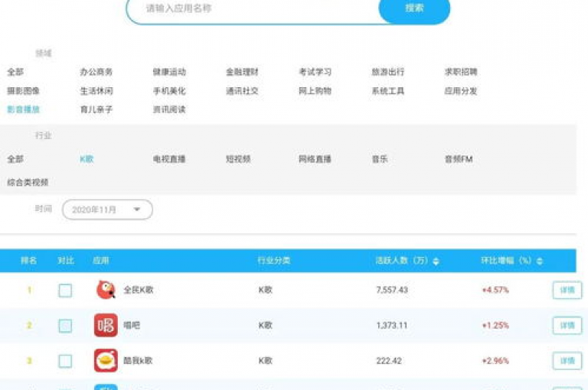Select the 资讯阅读 domain

tap(169, 110)
